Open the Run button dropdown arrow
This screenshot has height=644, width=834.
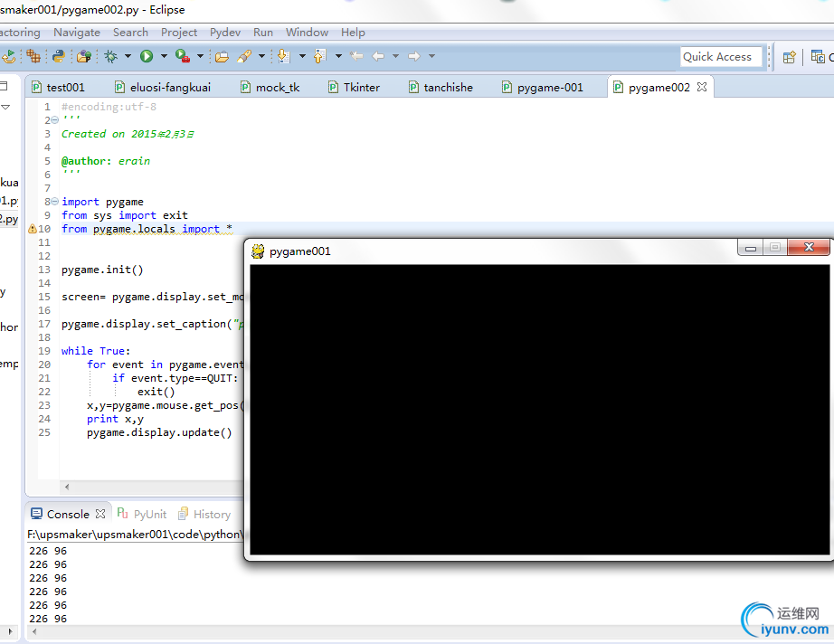pyautogui.click(x=164, y=56)
